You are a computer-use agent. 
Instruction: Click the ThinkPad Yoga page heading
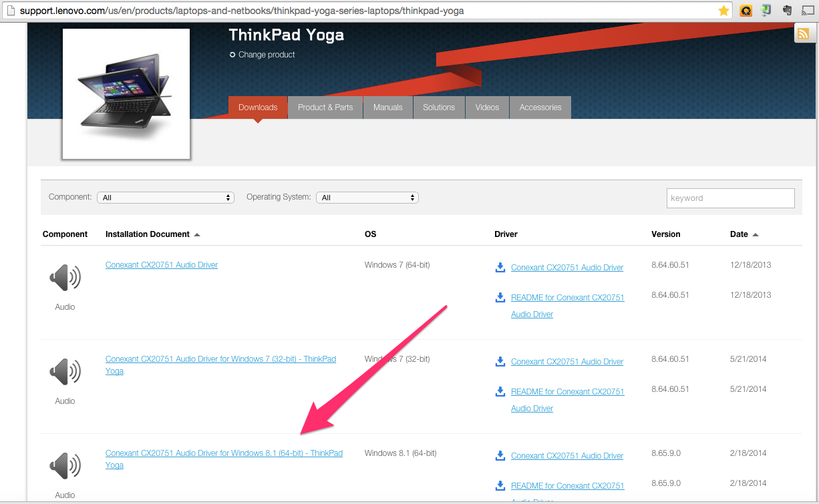(x=286, y=35)
